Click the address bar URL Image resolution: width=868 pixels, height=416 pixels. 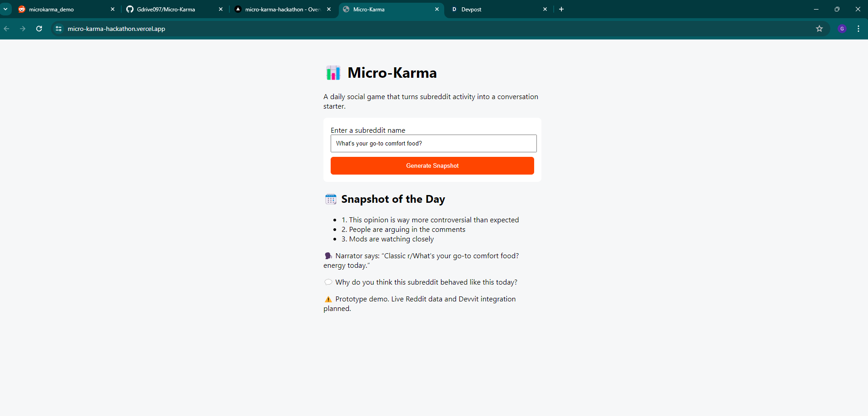tap(116, 29)
